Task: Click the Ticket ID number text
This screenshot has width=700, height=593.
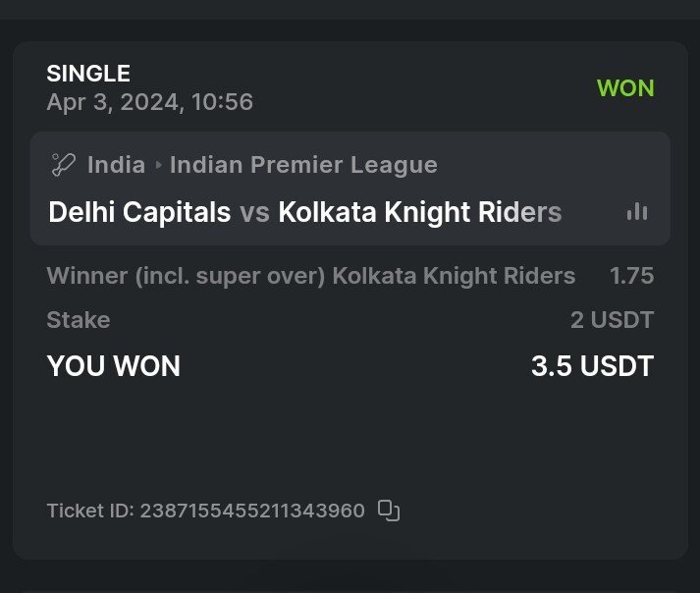Action: tap(252, 511)
